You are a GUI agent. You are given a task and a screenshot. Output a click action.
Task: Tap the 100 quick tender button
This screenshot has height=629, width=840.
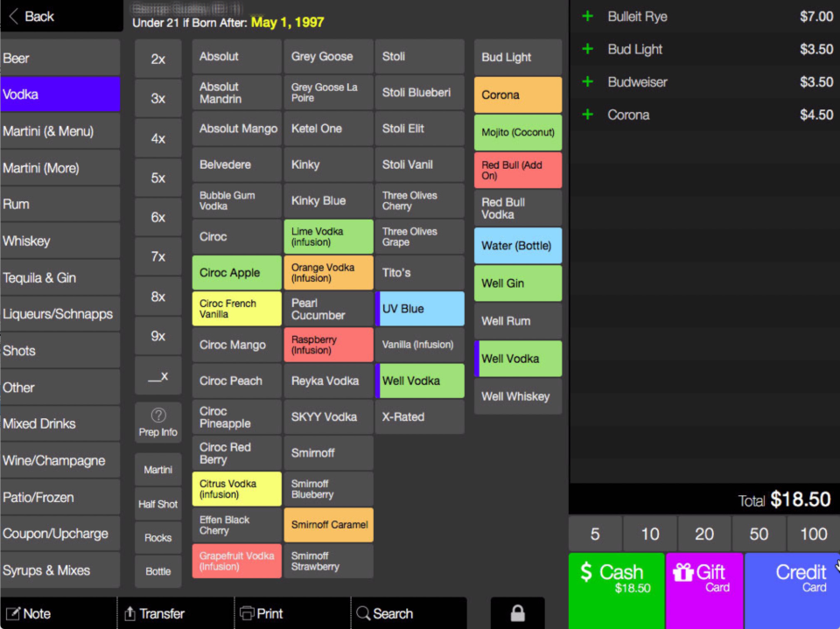pyautogui.click(x=812, y=533)
